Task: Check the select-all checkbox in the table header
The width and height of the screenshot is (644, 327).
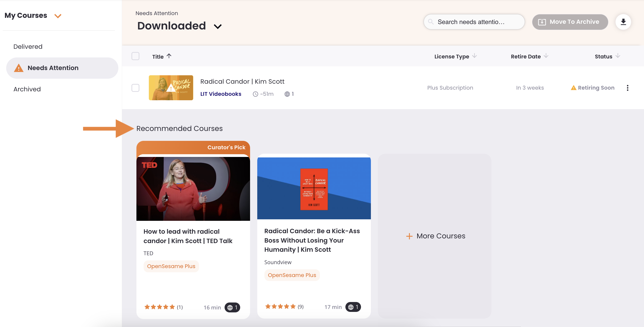Action: [135, 56]
